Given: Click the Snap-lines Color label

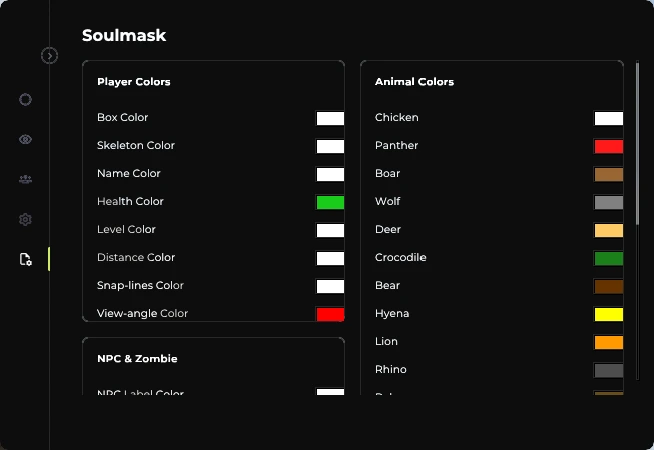Looking at the screenshot, I should [x=140, y=285].
